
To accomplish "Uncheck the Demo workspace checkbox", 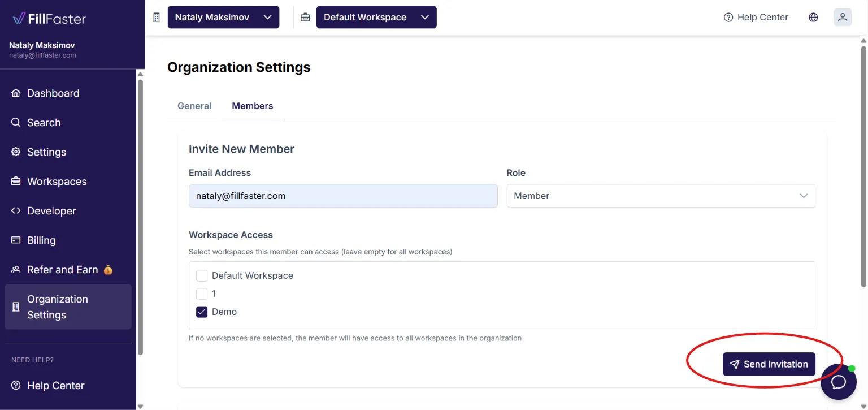I will click(x=202, y=312).
